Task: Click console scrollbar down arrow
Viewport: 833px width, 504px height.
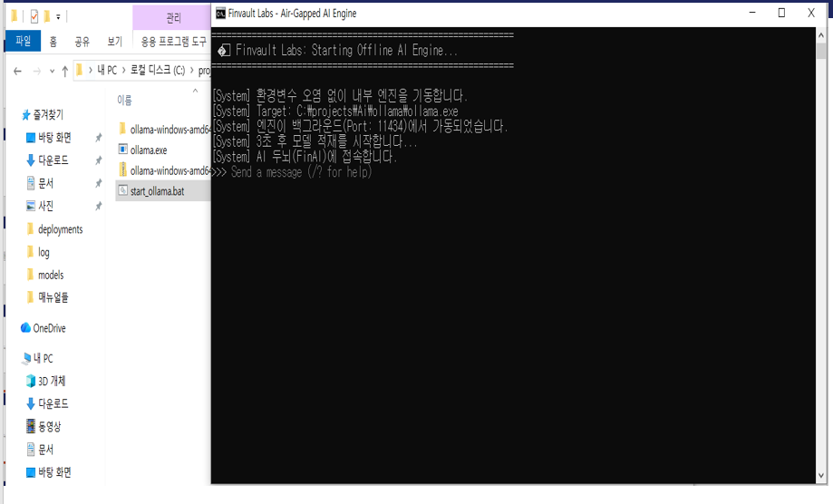Action: [x=821, y=476]
